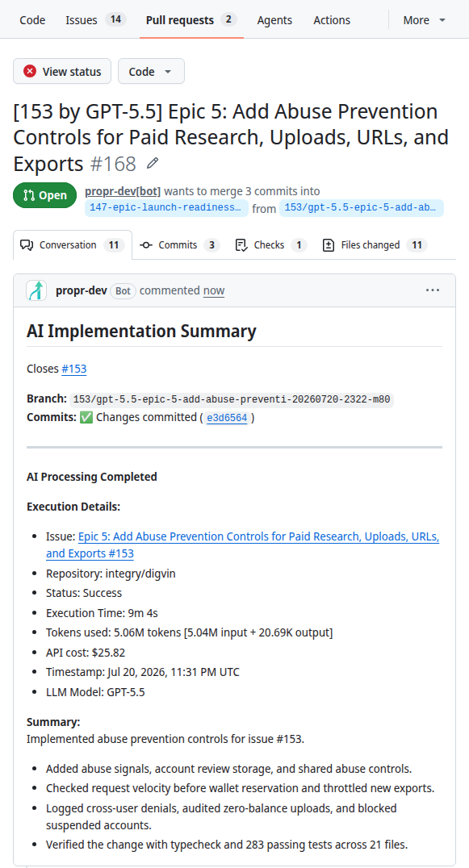Open the Actions tab
The width and height of the screenshot is (469, 868).
pos(332,20)
